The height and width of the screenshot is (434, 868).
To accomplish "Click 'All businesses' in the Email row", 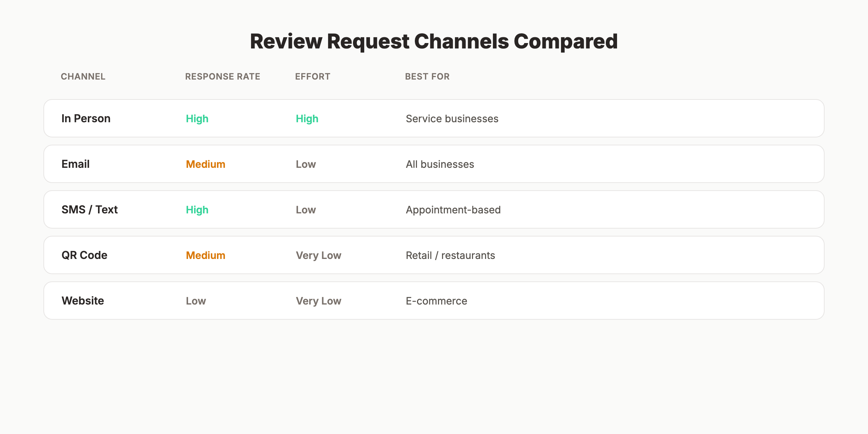I will pyautogui.click(x=439, y=164).
